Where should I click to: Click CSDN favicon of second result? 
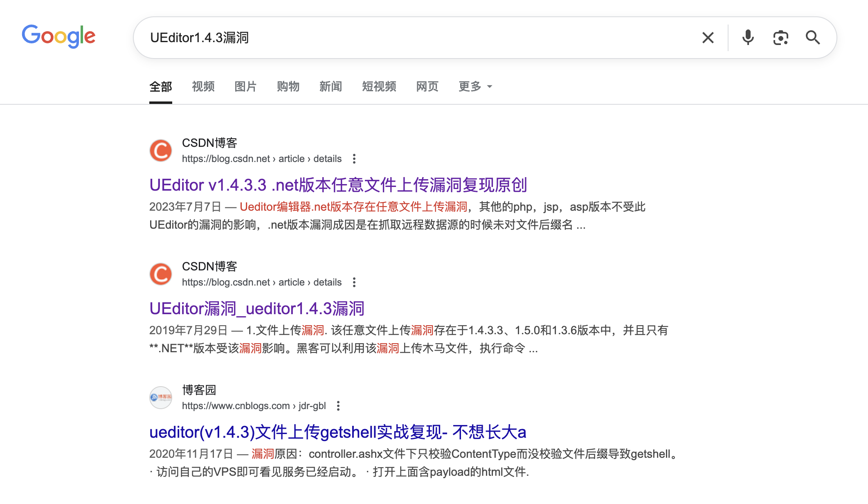[161, 274]
